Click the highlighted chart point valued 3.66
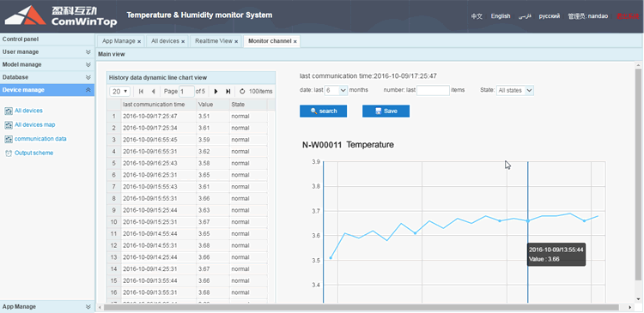 click(528, 220)
